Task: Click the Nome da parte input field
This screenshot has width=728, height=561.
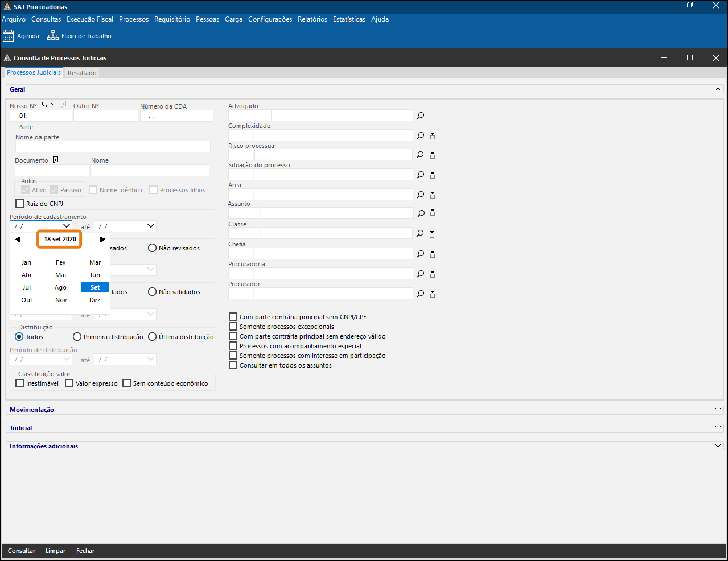Action: pos(113,147)
